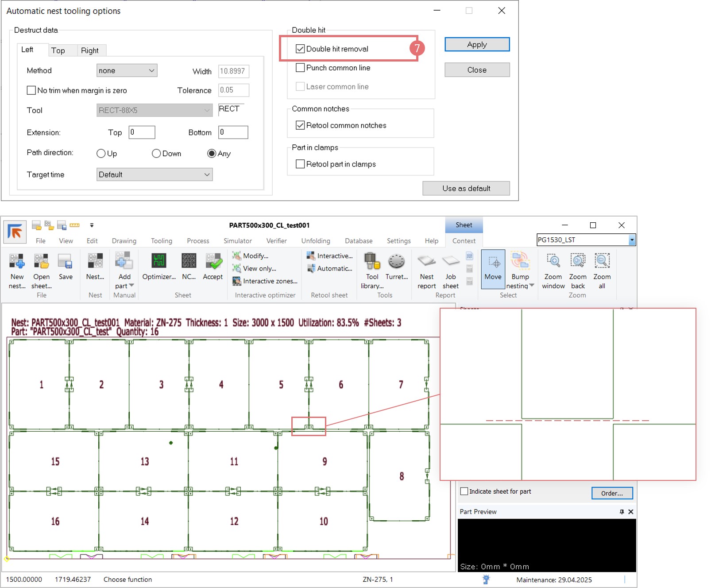
Task: Click the Extension Top input field
Action: pyautogui.click(x=142, y=132)
